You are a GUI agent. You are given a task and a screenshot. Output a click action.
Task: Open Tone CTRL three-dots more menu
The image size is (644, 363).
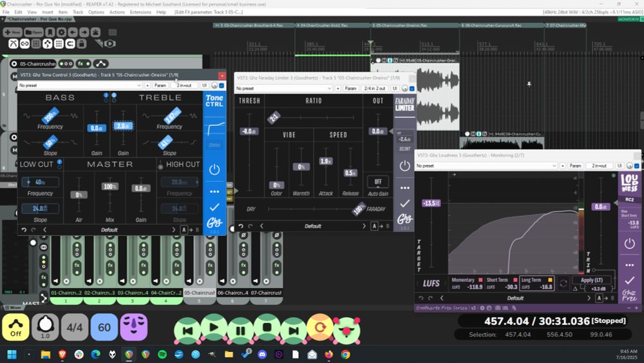[x=214, y=191]
